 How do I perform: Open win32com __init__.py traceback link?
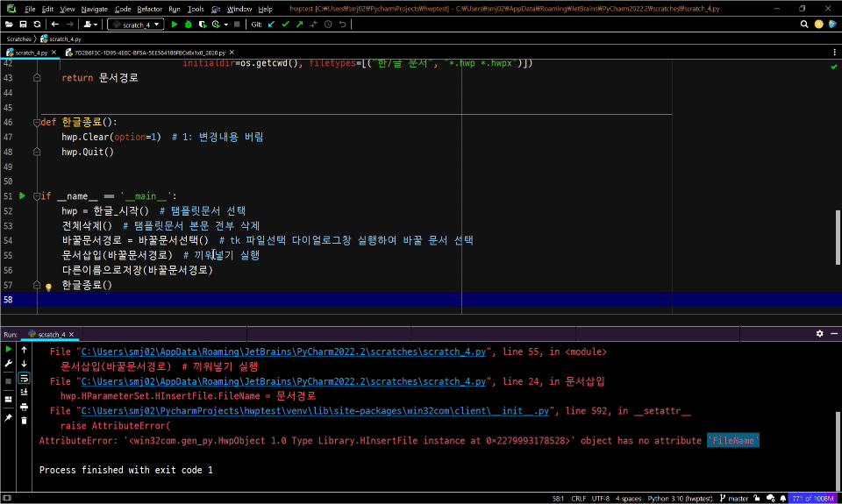(x=315, y=410)
